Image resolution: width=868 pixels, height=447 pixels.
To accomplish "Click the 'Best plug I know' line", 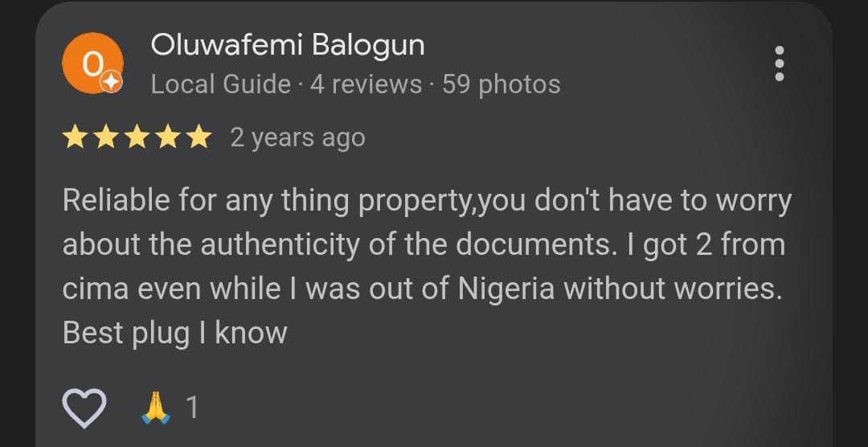I will pyautogui.click(x=175, y=334).
